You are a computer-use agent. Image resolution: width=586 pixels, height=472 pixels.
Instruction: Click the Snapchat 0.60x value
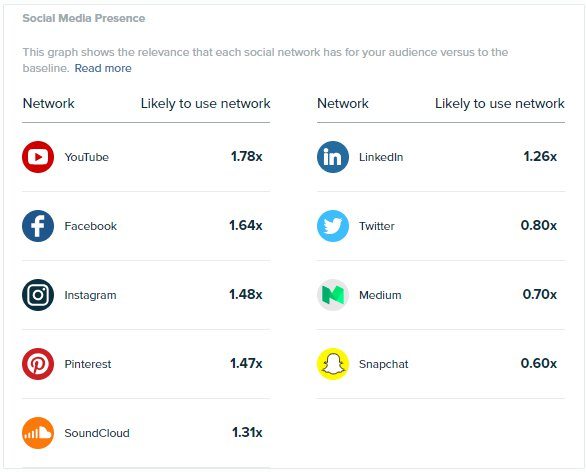[539, 363]
